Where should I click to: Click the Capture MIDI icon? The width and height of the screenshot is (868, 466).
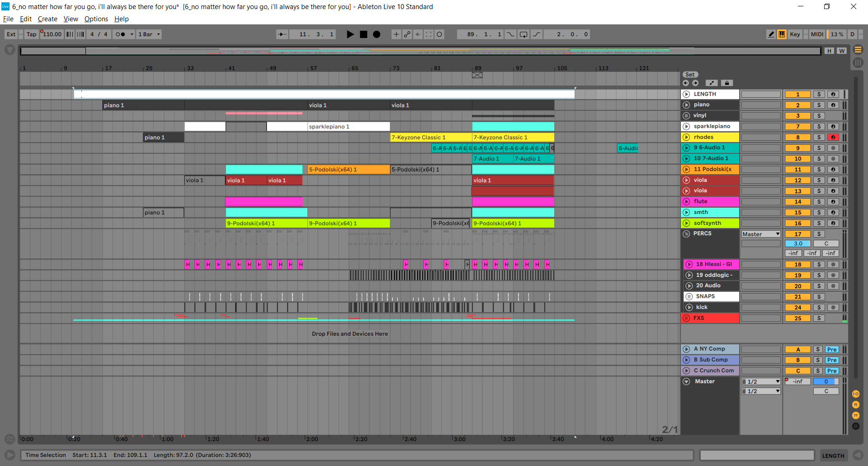[429, 34]
